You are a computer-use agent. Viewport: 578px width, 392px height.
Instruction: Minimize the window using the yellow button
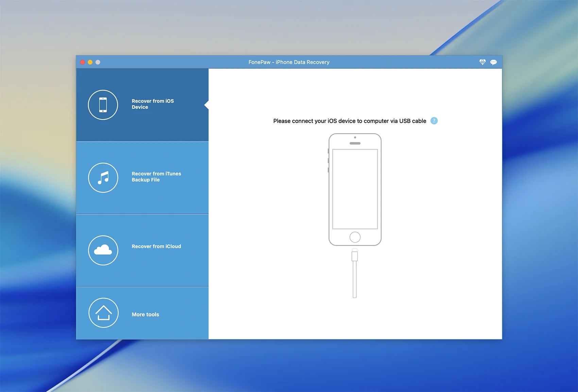90,62
